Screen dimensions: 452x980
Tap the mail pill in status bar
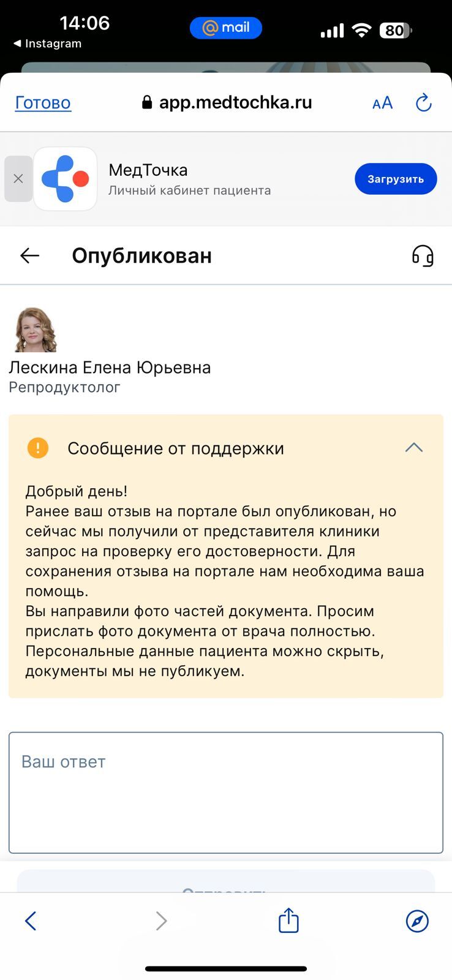[225, 28]
